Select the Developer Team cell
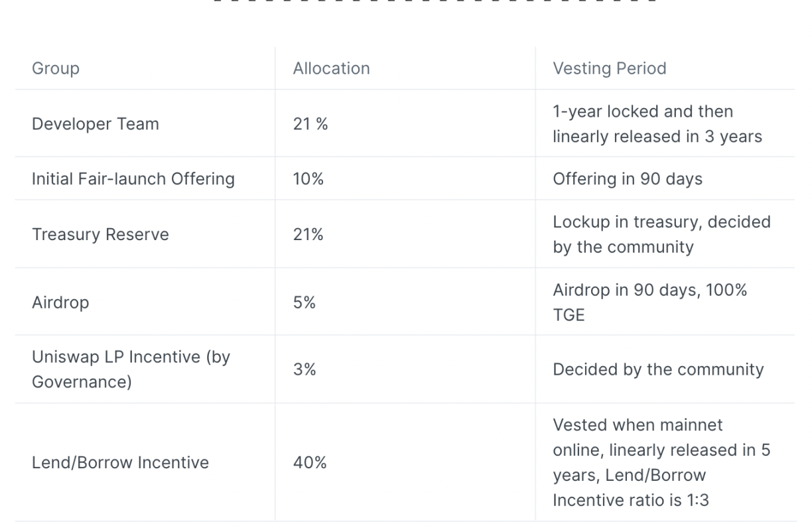 pyautogui.click(x=96, y=124)
